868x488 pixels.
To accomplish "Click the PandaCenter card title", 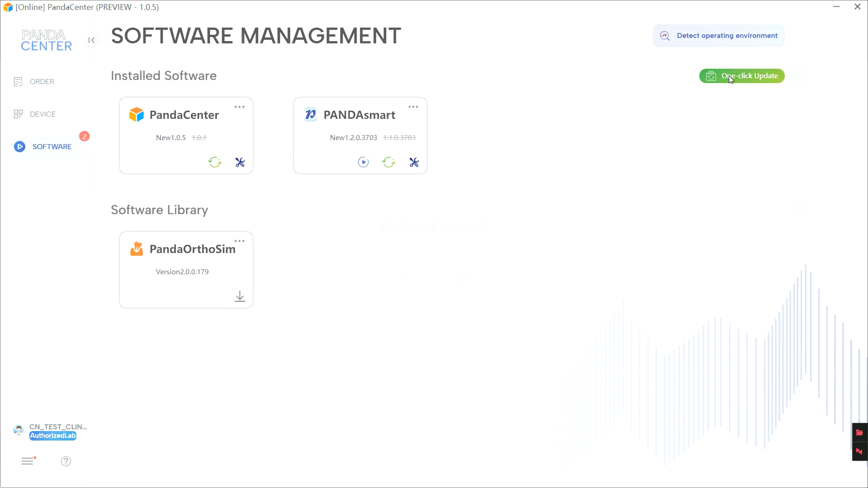I will coord(184,115).
